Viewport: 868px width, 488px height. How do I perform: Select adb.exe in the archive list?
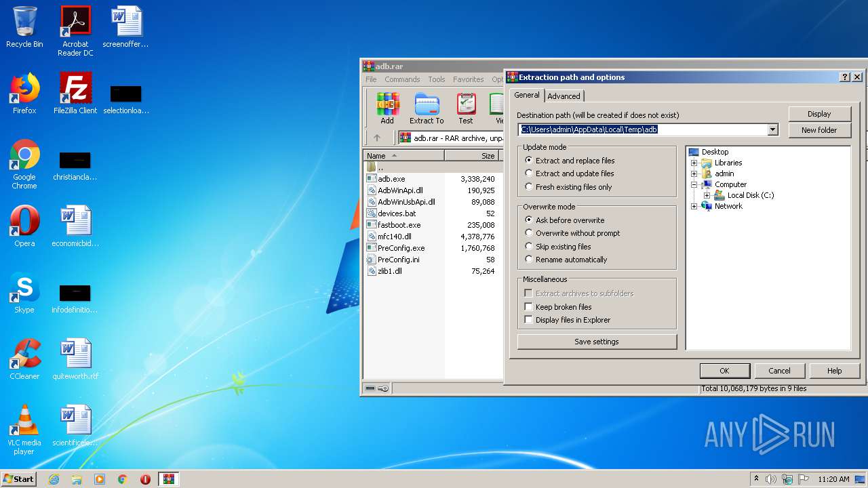coord(391,179)
